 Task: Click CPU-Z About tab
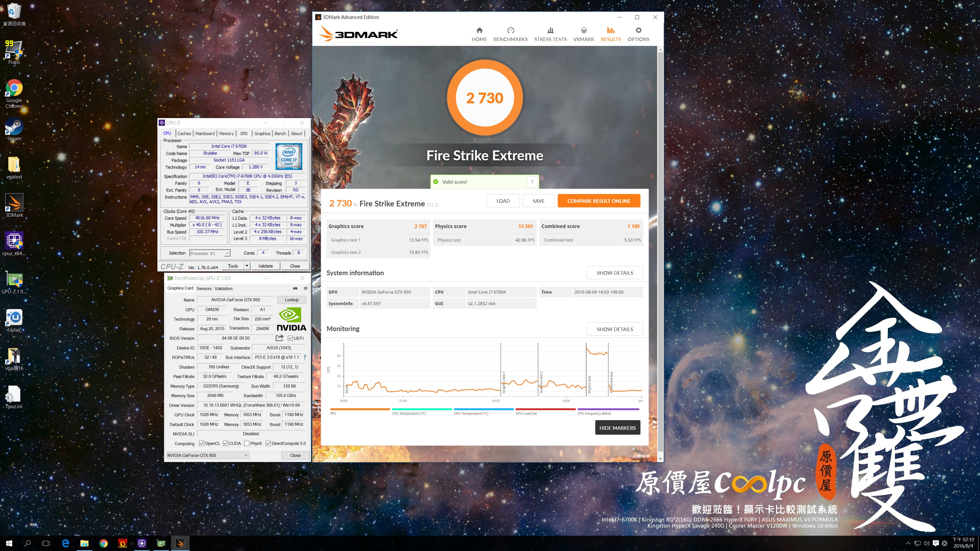point(296,133)
